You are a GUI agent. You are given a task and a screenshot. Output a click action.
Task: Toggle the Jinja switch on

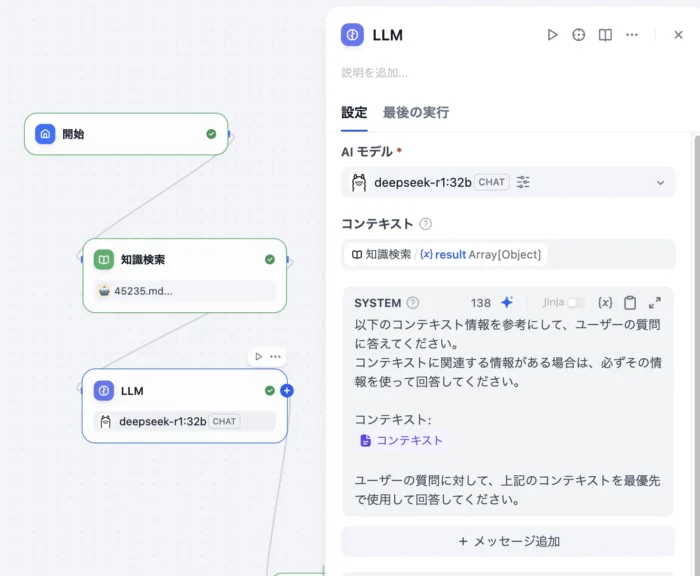[x=574, y=303]
